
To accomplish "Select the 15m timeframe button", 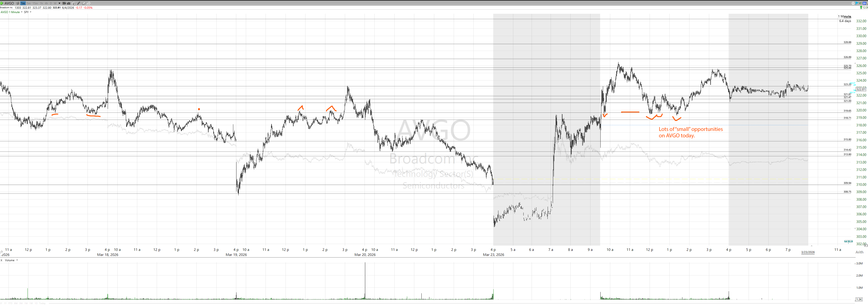I will tap(35, 3).
